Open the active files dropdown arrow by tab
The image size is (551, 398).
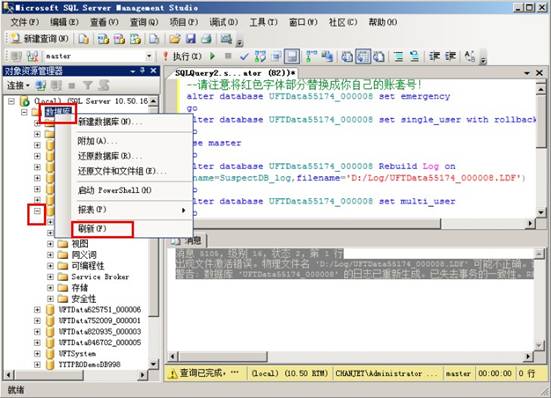[x=527, y=73]
